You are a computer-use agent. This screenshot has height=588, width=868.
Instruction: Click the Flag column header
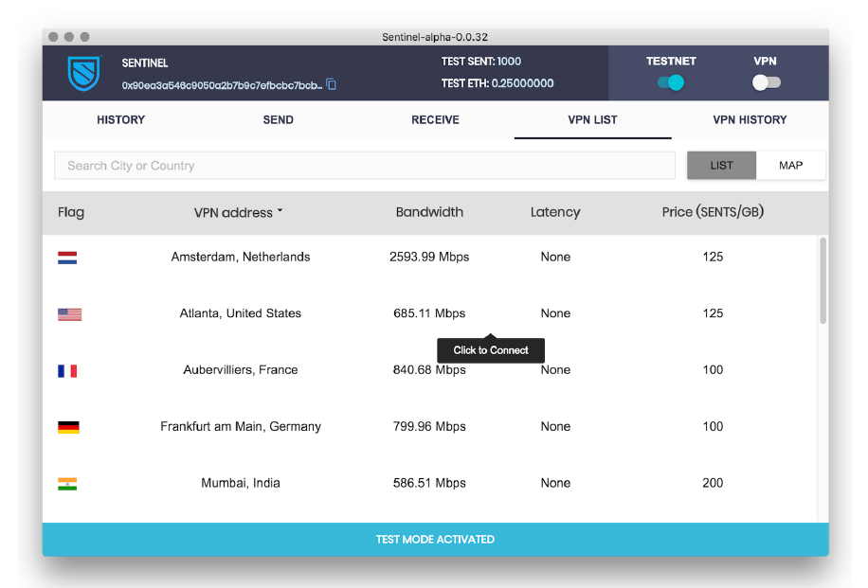tap(71, 212)
